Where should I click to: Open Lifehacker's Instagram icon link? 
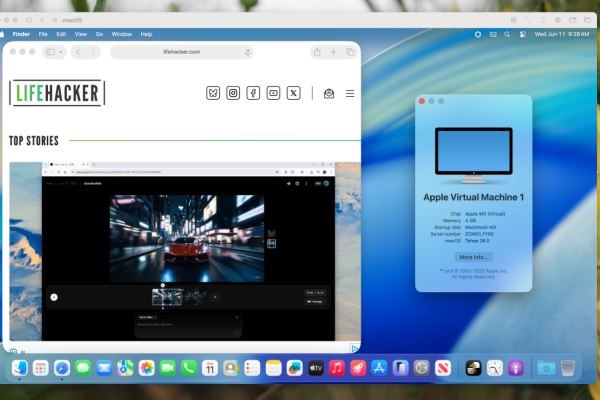tap(233, 93)
